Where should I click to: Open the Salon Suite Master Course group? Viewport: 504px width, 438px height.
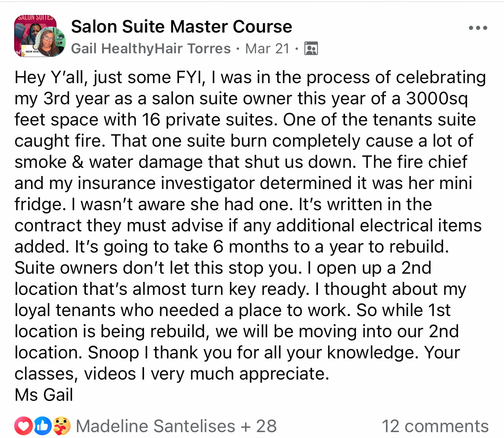click(x=181, y=27)
